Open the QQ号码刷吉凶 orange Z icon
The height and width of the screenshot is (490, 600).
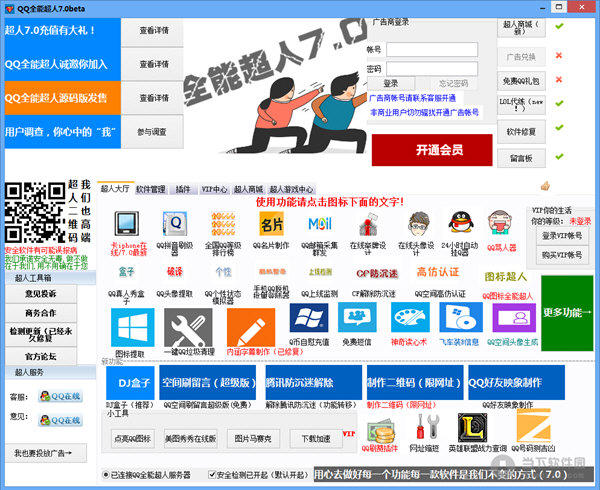[533, 425]
